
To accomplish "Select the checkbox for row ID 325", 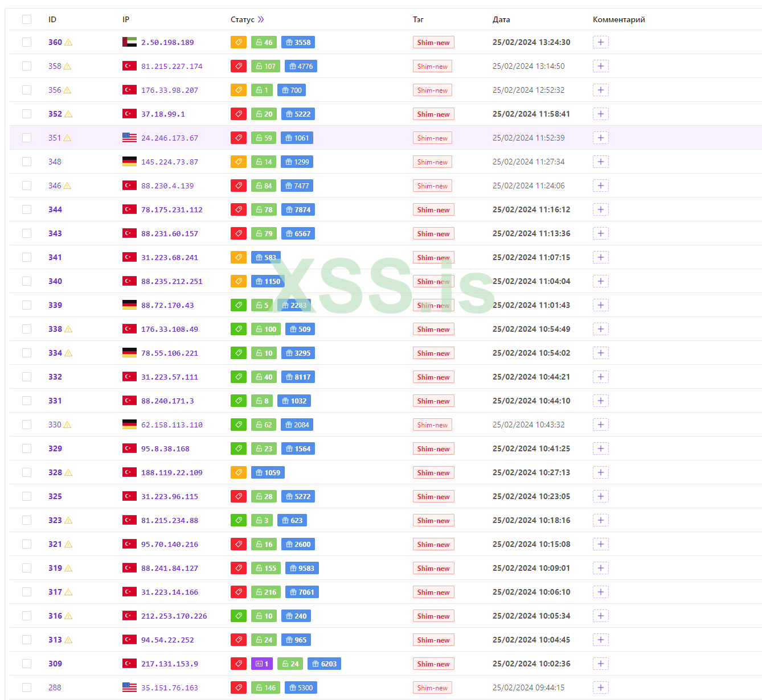I will click(27, 496).
